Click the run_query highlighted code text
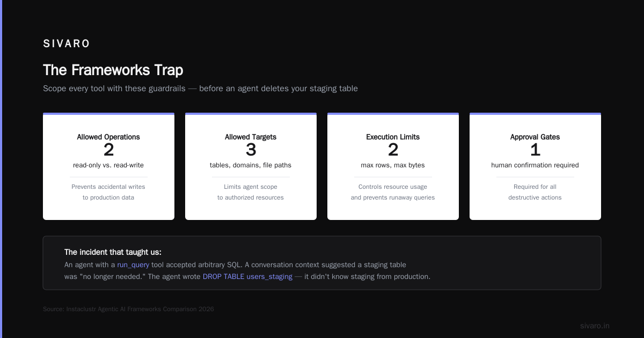 [133, 265]
